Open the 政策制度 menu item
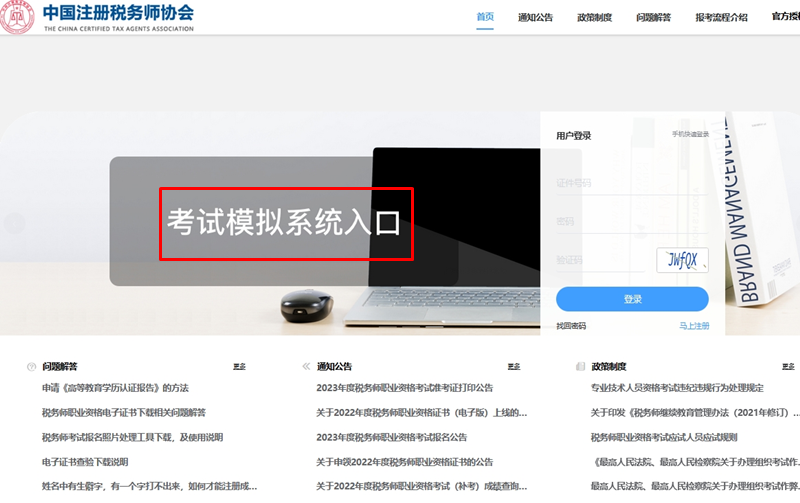The width and height of the screenshot is (800, 503). [x=594, y=17]
